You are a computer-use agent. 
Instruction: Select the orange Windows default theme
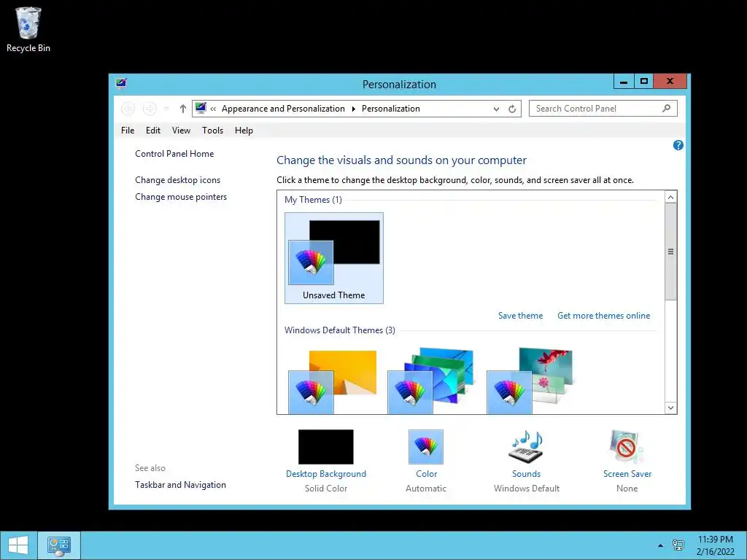click(x=334, y=381)
